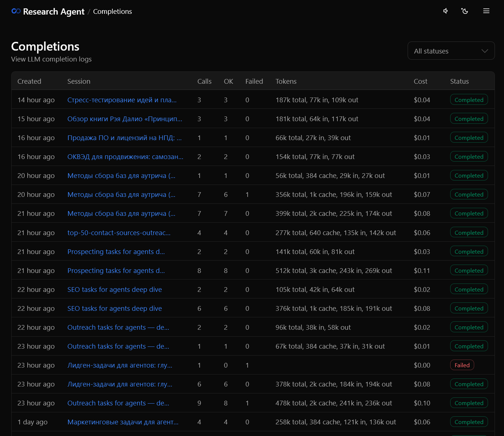The height and width of the screenshot is (436, 504).
Task: Select '399k total, 2k cache, 225k in' tokens cell
Action: click(x=334, y=214)
